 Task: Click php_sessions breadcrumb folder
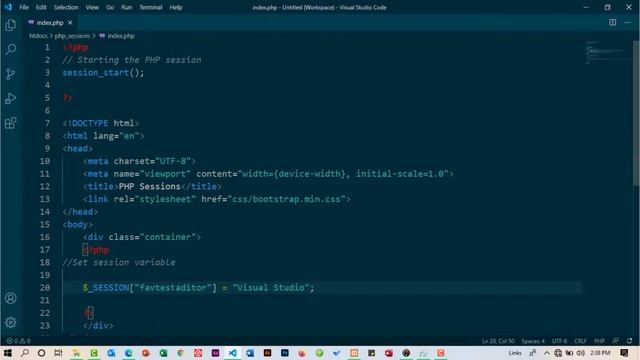72,36
